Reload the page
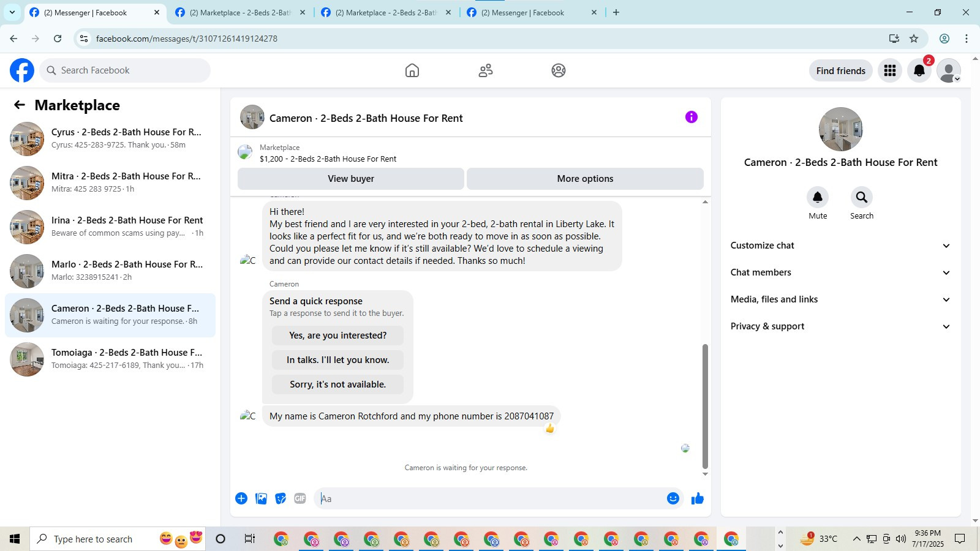This screenshot has width=980, height=551. pos(58,39)
